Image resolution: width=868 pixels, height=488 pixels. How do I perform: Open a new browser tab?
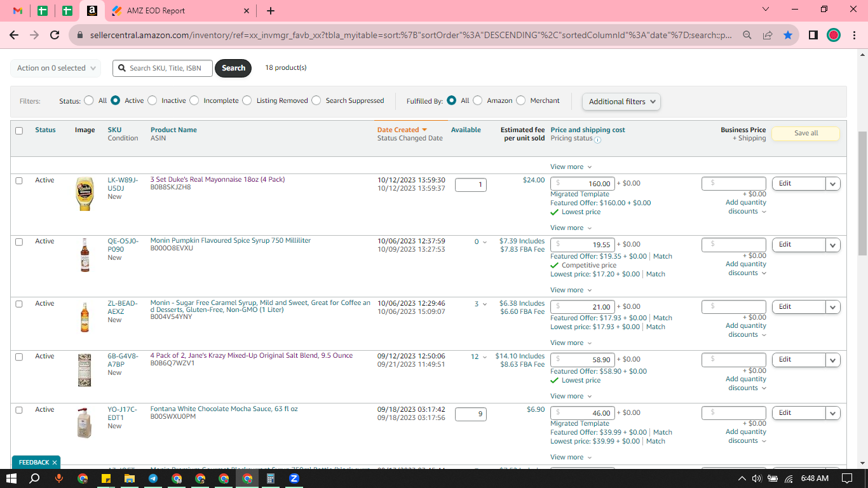pos(271,11)
